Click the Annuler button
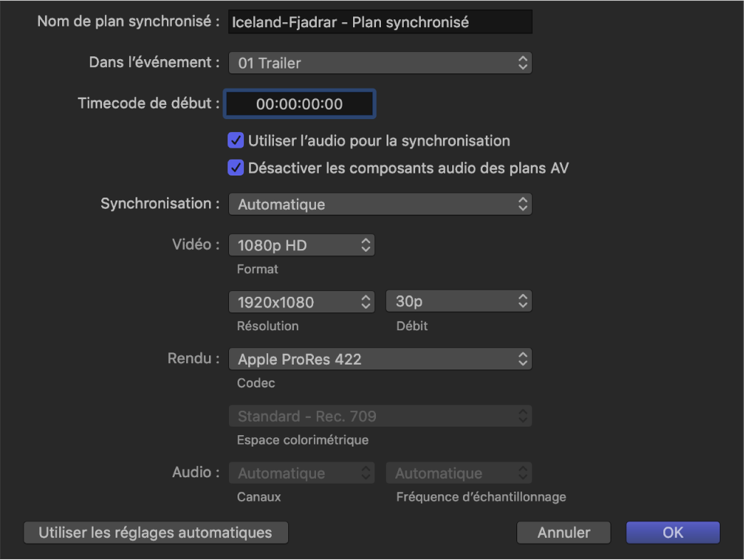Viewport: 744px width, 560px height. pyautogui.click(x=563, y=532)
